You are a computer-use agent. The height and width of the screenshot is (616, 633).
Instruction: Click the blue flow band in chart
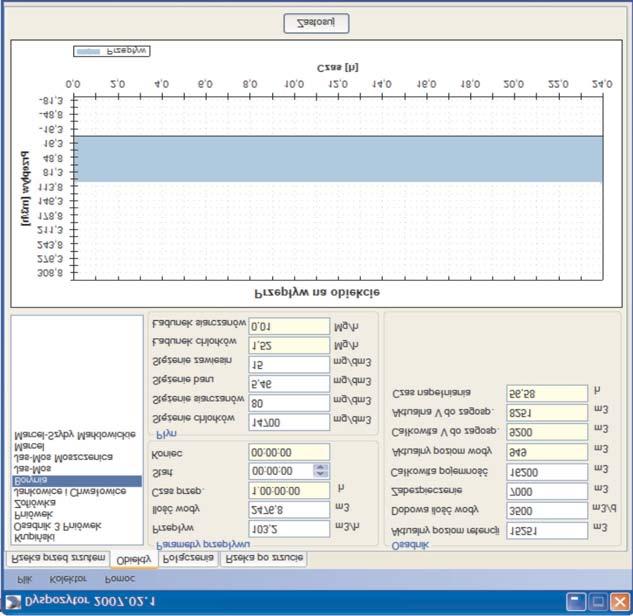coord(338,159)
